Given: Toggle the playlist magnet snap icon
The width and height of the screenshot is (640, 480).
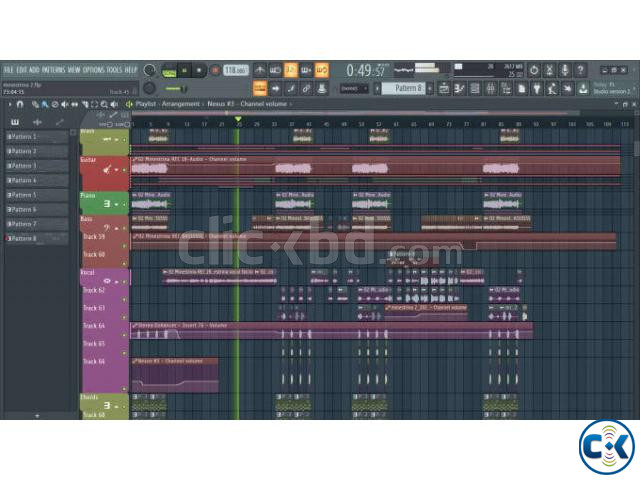Looking at the screenshot, I should pos(20,104).
